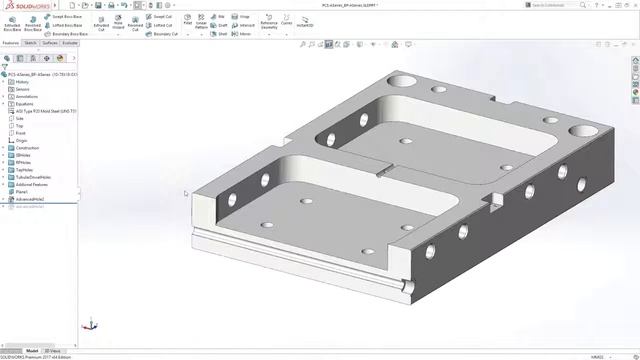Screen dimensions: 640x360
Task: Click the Open file icon
Action: coord(85,5)
